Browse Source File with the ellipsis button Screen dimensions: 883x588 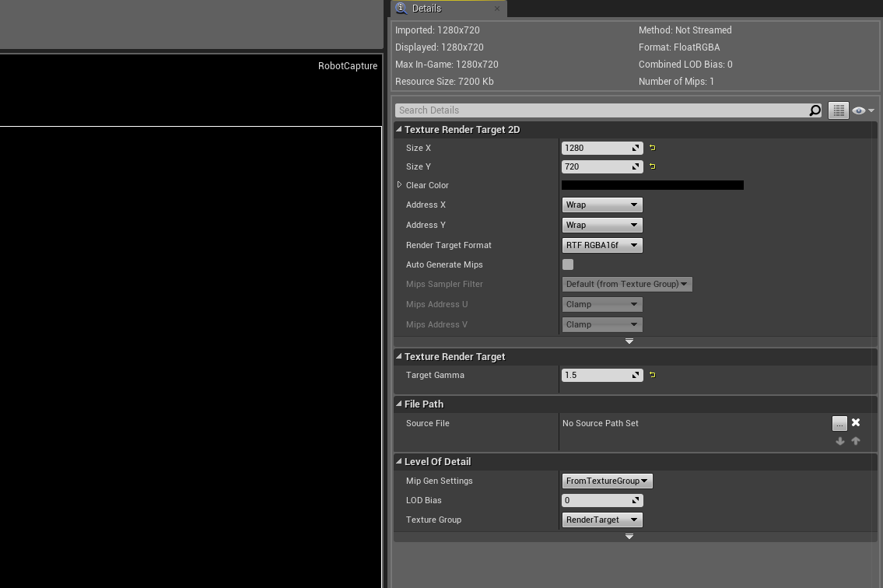point(839,422)
